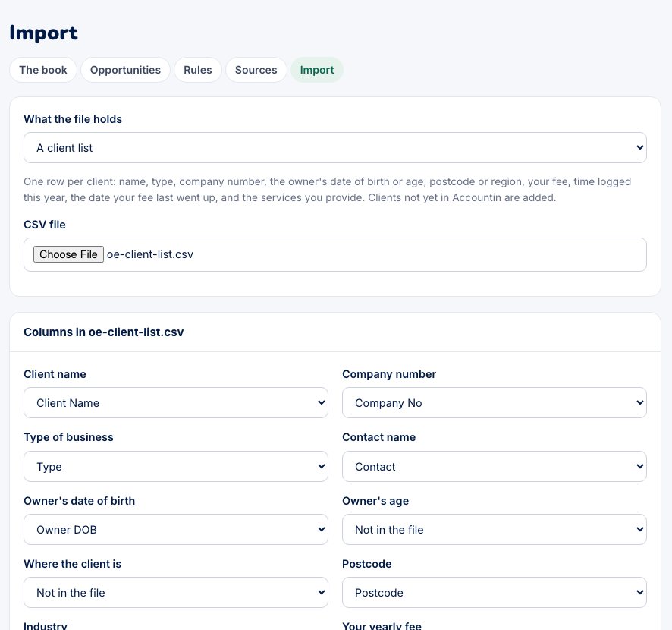672x630 pixels.
Task: Click the 'What the file holds' label
Action: pyautogui.click(x=73, y=119)
